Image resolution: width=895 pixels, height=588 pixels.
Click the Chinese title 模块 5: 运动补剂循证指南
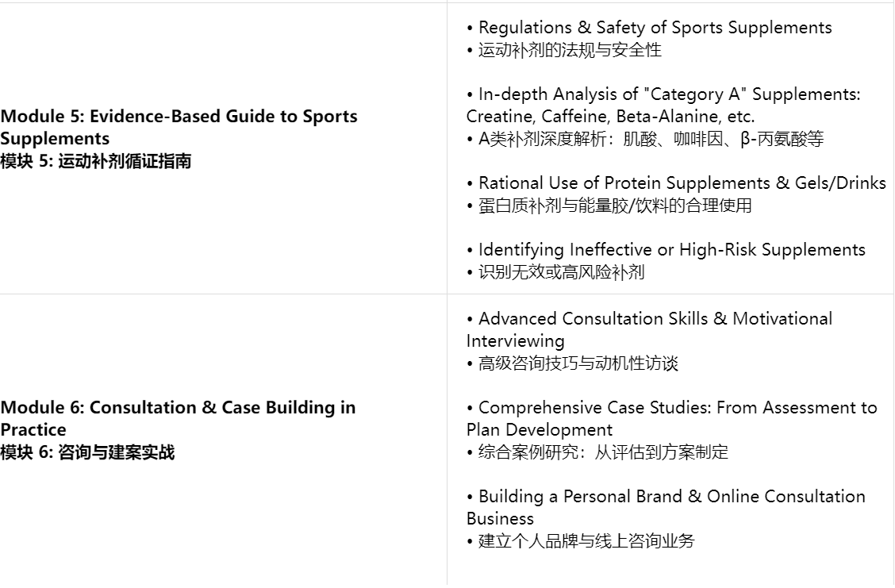tap(95, 162)
